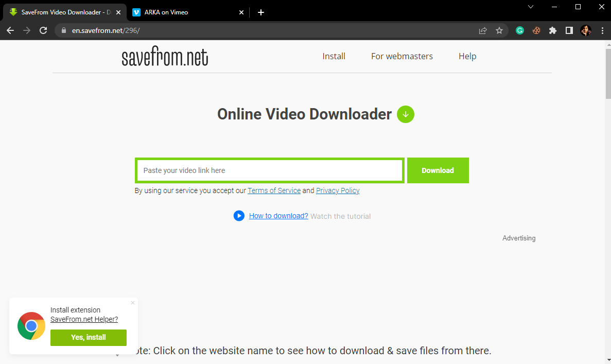The width and height of the screenshot is (611, 364).
Task: Open the cookie extension icon
Action: pos(536,30)
